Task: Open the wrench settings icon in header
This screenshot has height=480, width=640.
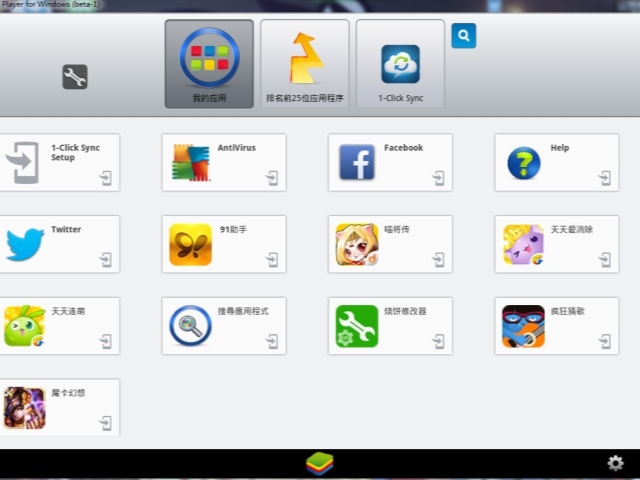Action: point(75,77)
